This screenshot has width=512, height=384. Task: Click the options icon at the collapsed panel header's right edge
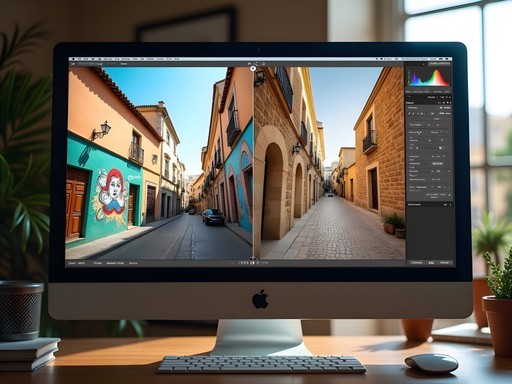[450, 204]
